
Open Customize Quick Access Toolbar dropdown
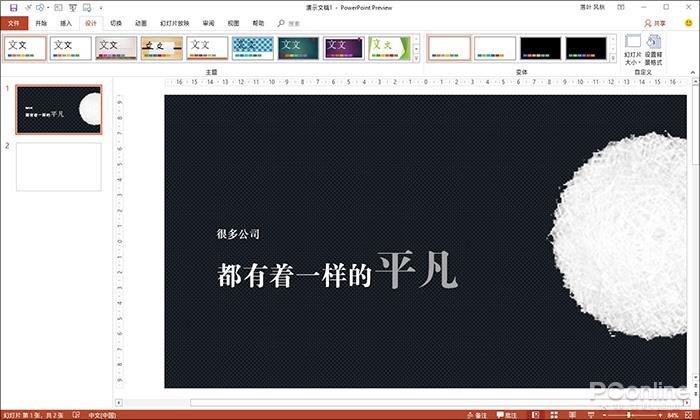click(x=101, y=7)
